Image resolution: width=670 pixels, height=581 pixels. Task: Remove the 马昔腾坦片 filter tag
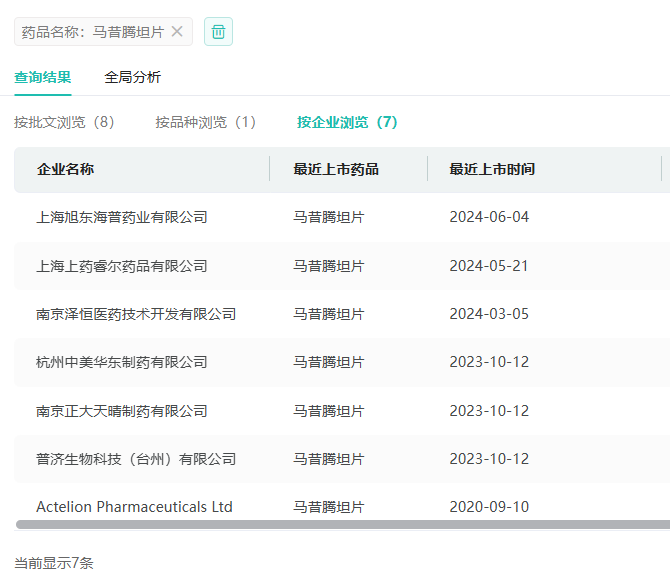(177, 32)
